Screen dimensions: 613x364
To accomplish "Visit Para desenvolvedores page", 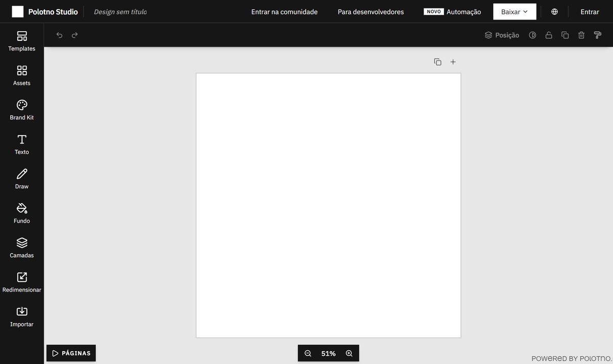I will 371,12.
